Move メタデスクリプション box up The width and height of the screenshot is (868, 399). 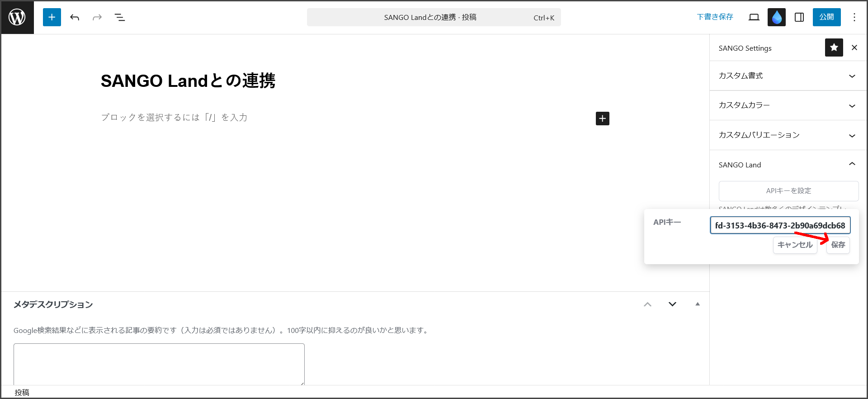pos(648,304)
